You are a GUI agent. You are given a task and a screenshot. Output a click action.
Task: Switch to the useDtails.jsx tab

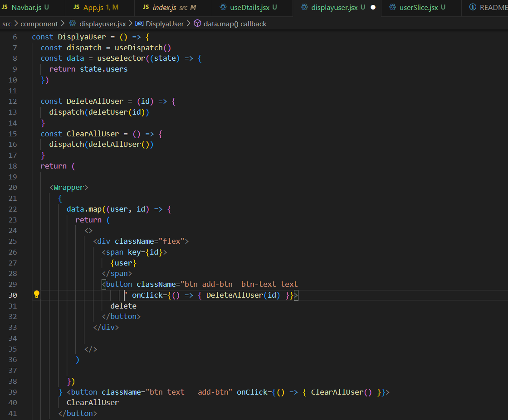coord(252,7)
